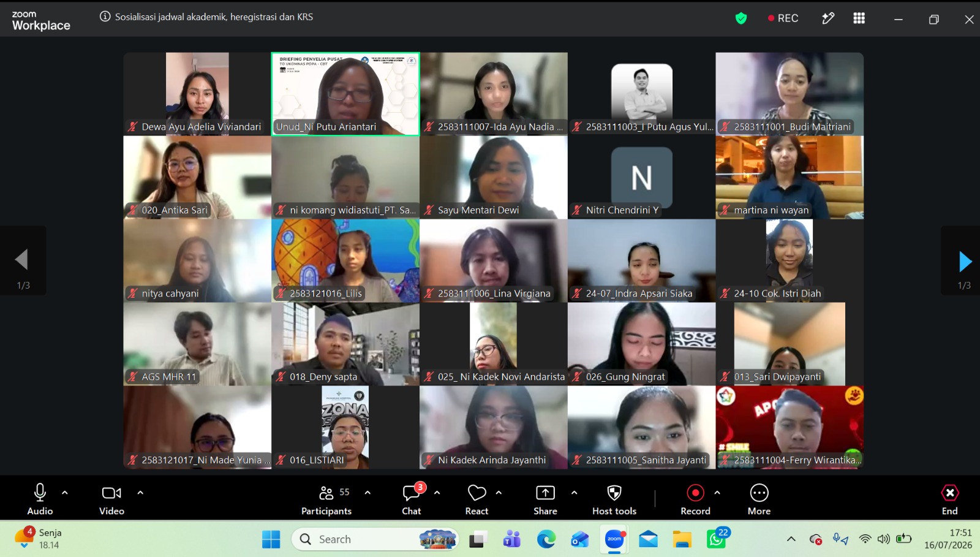Expand reactions options caret
The image size is (980, 557).
click(x=499, y=493)
